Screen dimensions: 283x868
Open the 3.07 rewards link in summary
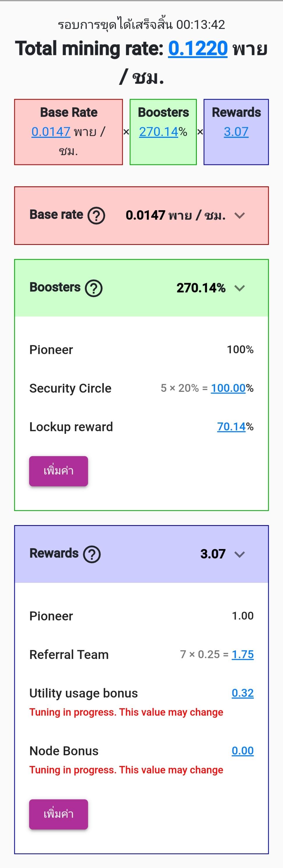point(236,132)
